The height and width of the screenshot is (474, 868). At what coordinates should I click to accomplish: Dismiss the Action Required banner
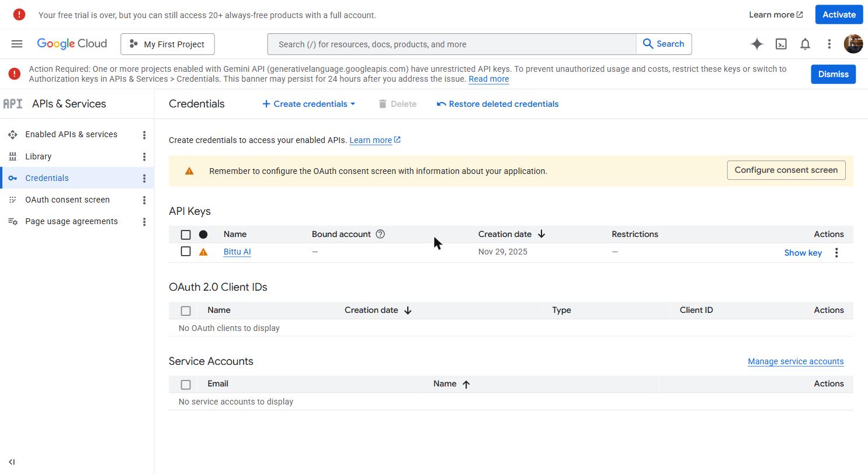[833, 74]
